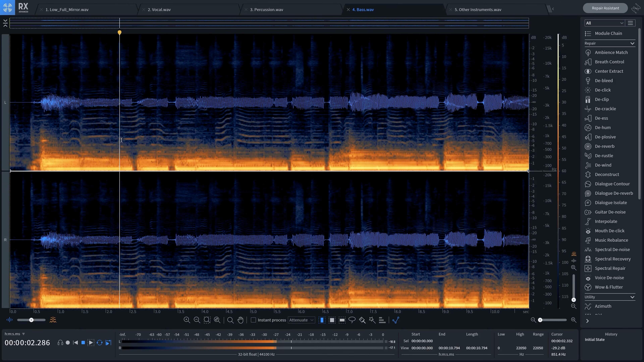Select the Voice De-noise tool
The image size is (644, 362).
[x=609, y=278]
